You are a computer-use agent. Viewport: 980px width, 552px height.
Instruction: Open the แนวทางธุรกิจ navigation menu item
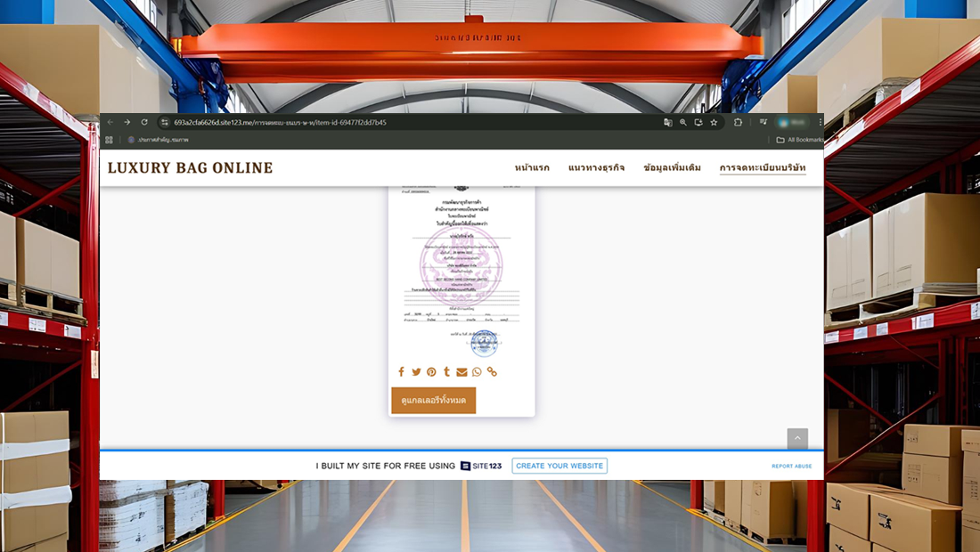[x=596, y=168]
